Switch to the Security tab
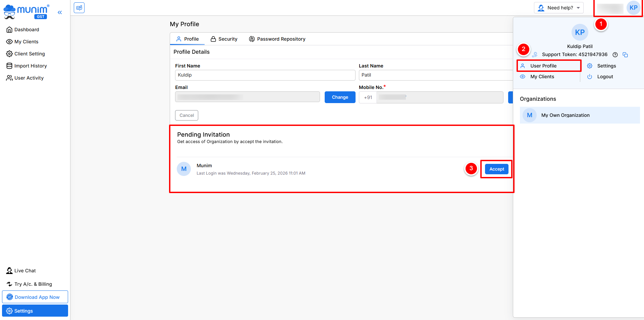 pyautogui.click(x=224, y=39)
